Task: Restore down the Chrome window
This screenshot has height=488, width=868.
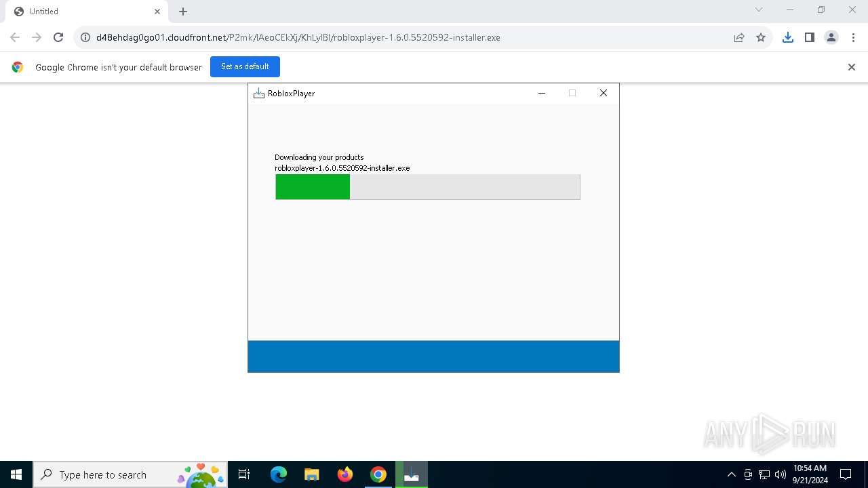Action: tap(821, 9)
